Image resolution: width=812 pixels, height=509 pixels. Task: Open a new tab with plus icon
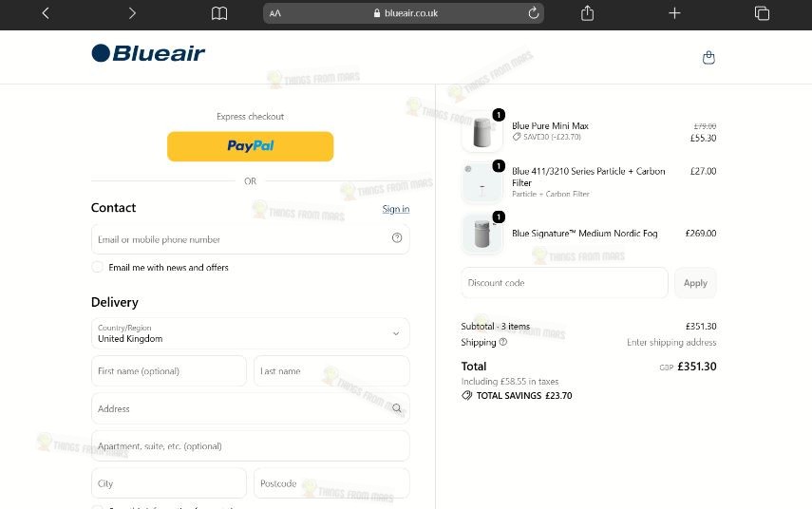coord(674,13)
